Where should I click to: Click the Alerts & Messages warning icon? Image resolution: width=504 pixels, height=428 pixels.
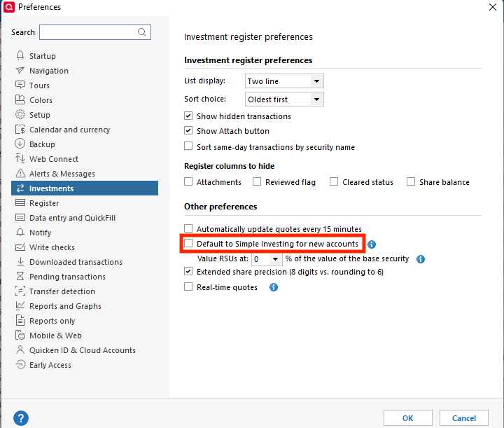20,173
